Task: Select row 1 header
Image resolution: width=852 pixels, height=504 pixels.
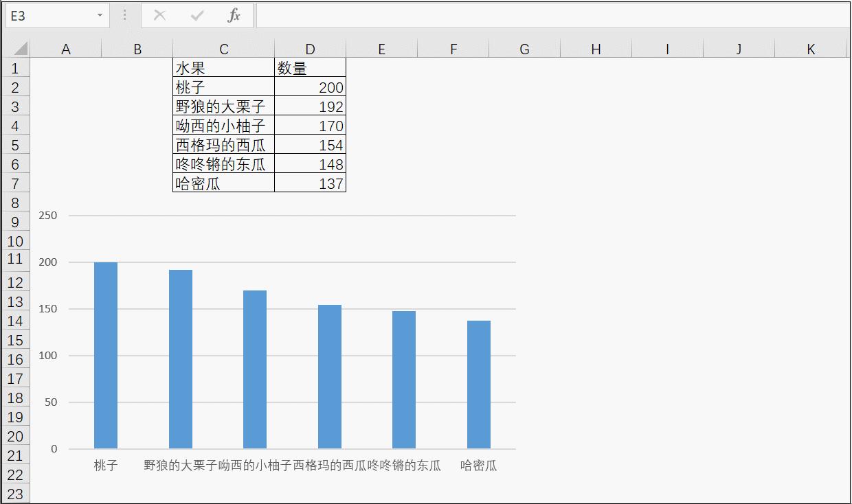Action: (16, 67)
